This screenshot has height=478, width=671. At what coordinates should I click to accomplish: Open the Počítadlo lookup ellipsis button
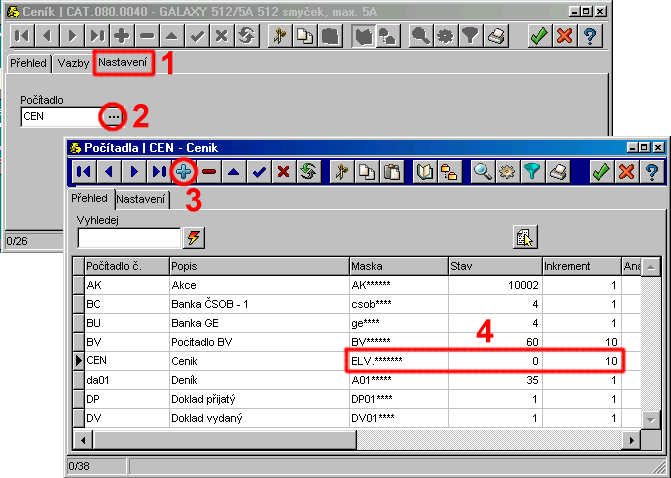tap(114, 117)
